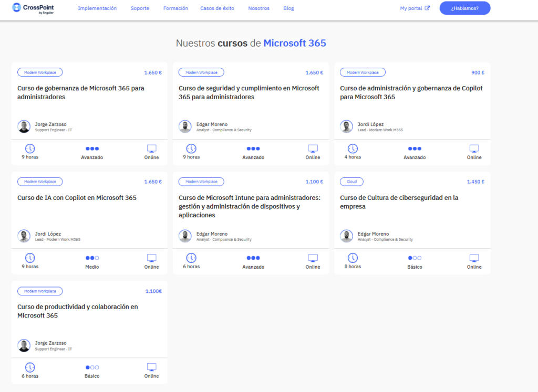Click the external link icon beside My portal
The image size is (538, 392).
tap(427, 8)
